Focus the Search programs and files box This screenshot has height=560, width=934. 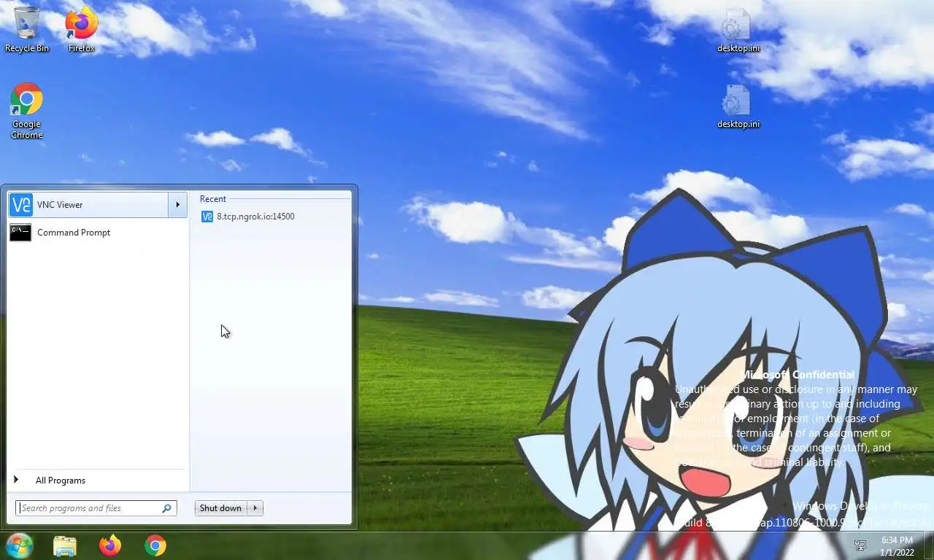click(x=96, y=508)
